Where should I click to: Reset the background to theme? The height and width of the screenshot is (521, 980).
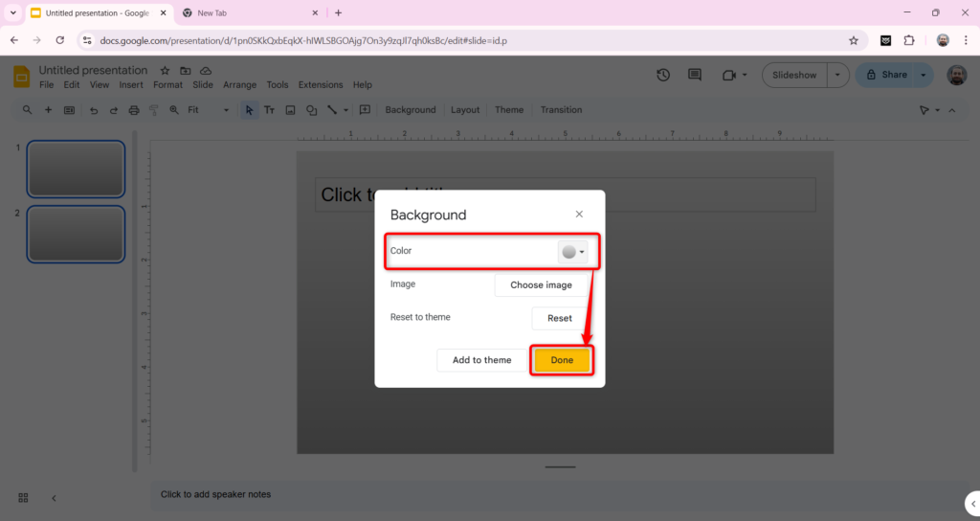(559, 318)
